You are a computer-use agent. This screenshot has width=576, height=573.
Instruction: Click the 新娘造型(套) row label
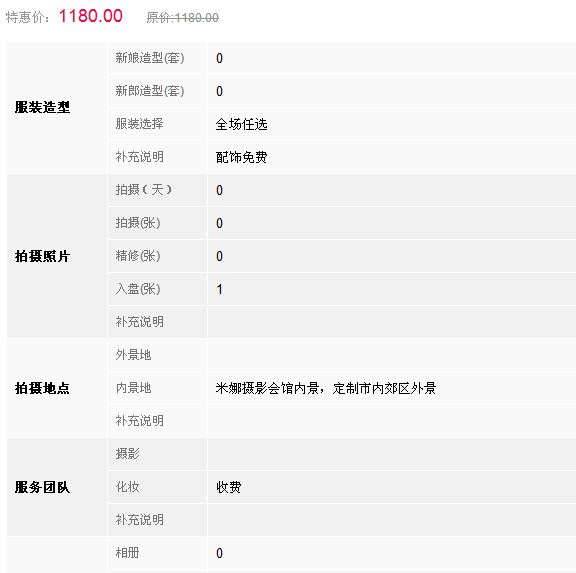[150, 58]
